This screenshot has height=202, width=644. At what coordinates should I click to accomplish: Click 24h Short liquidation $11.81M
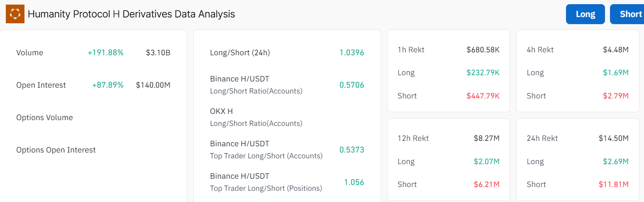pyautogui.click(x=614, y=185)
